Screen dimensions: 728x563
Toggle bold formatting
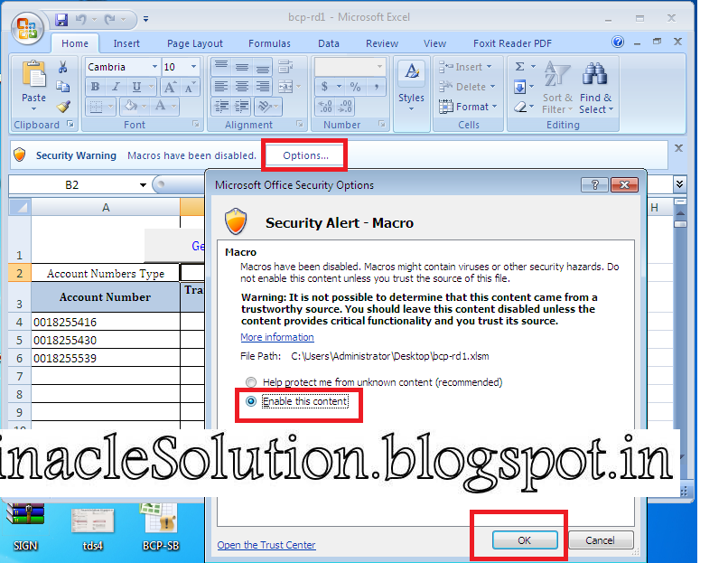pyautogui.click(x=96, y=87)
